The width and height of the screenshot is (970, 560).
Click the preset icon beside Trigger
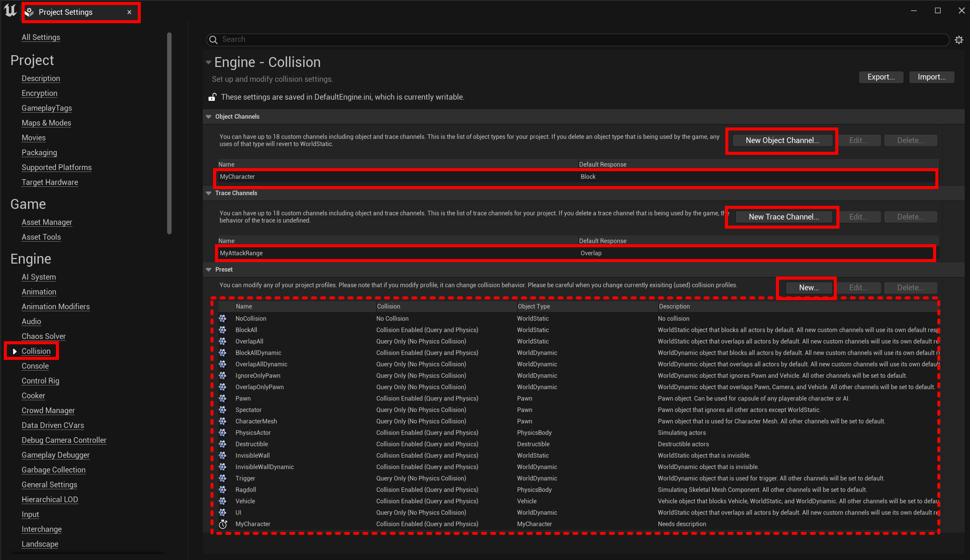tap(223, 479)
